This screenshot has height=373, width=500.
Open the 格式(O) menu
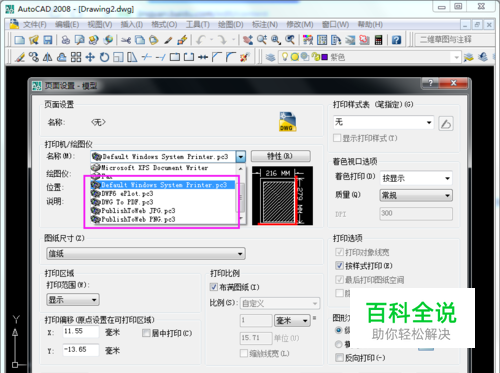pyautogui.click(x=164, y=24)
